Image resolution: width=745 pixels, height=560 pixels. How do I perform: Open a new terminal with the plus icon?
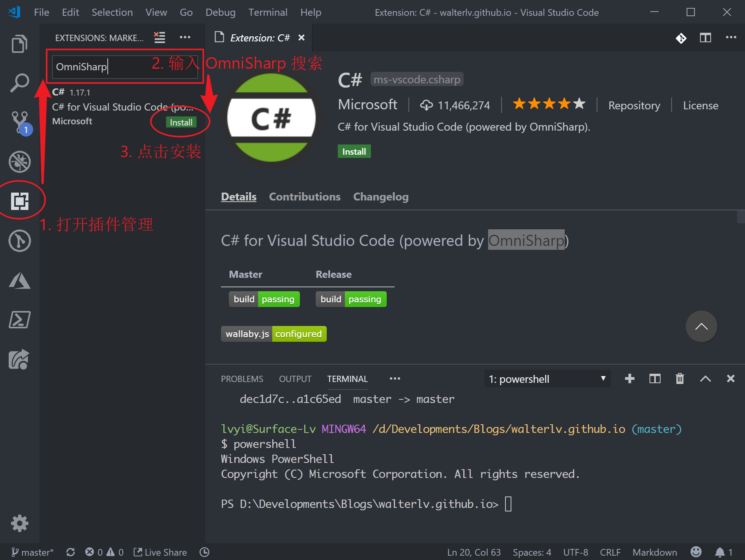[629, 379]
